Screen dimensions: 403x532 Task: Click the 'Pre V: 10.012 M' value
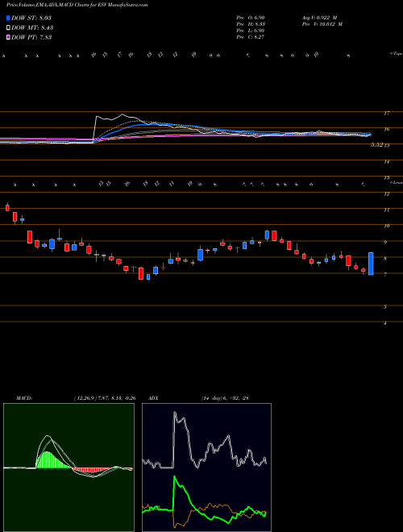pos(322,24)
